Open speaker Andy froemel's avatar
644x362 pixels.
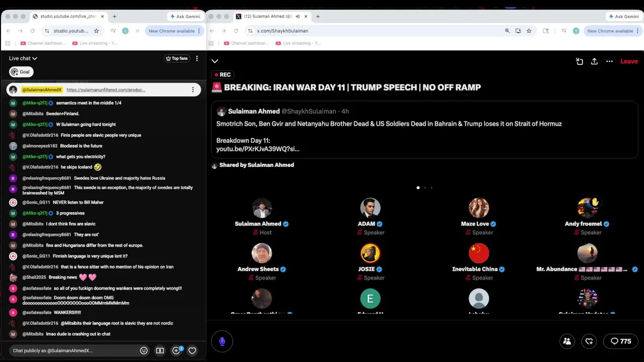point(587,208)
